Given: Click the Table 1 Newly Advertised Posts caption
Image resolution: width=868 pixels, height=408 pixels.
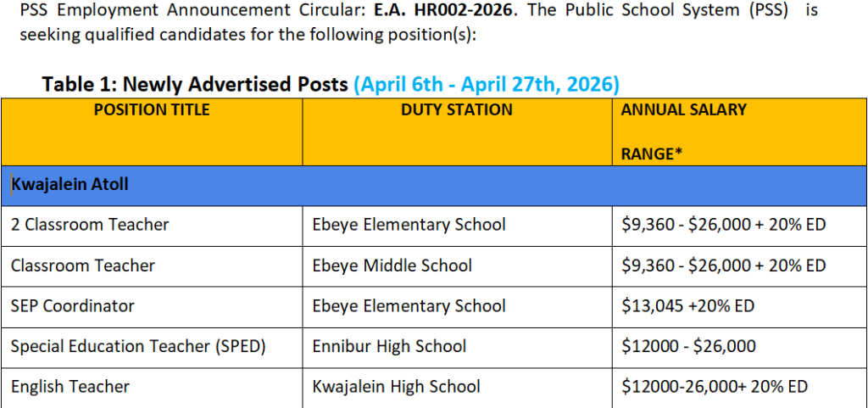Looking at the screenshot, I should 195,84.
